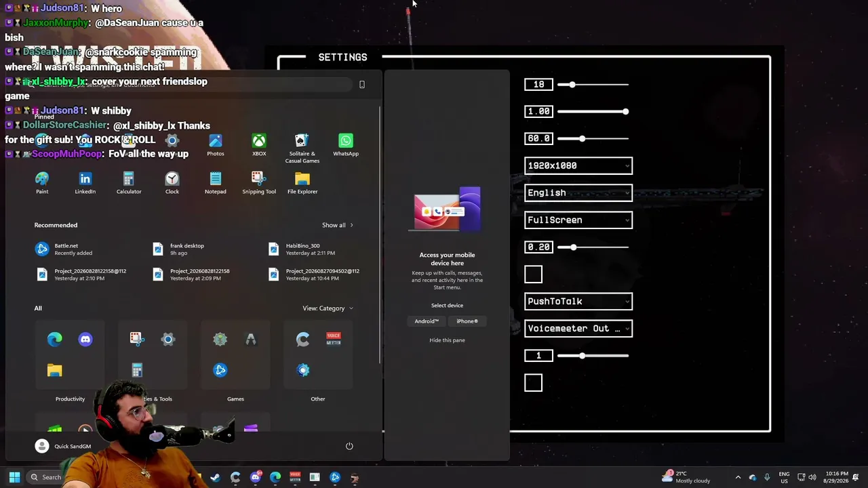Open Calculator from Pinned apps

(x=129, y=183)
